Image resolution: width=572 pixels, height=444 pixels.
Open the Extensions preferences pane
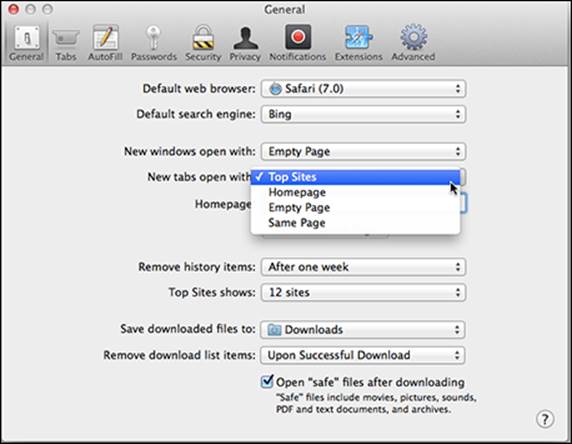point(359,43)
